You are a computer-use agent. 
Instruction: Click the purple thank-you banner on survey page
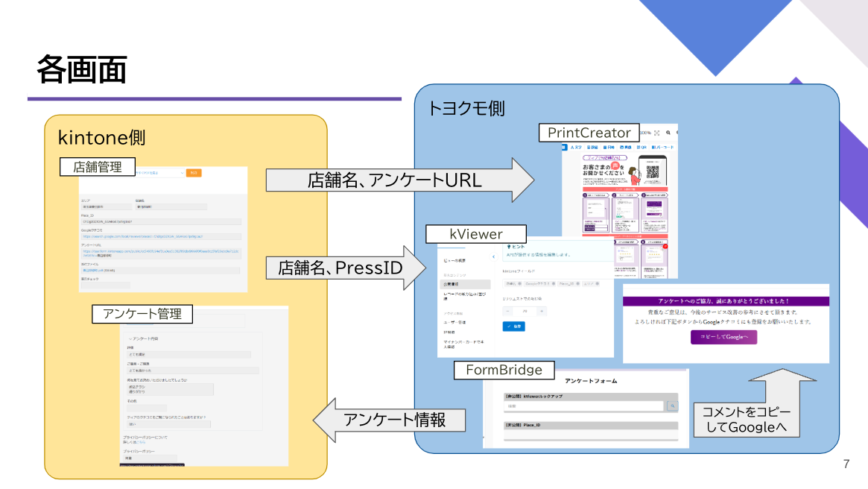pyautogui.click(x=726, y=301)
